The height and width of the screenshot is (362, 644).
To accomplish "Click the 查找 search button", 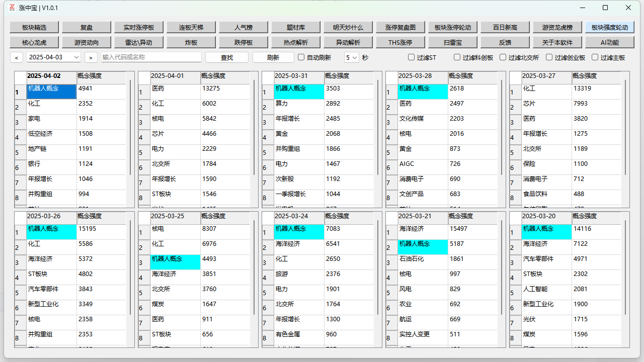I will click(x=226, y=57).
